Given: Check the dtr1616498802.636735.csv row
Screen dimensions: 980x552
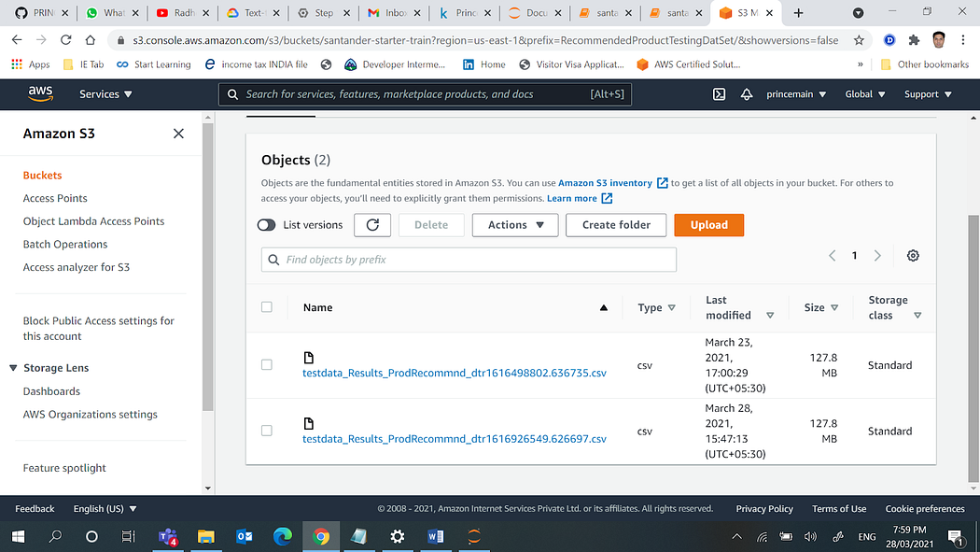Looking at the screenshot, I should [x=267, y=365].
